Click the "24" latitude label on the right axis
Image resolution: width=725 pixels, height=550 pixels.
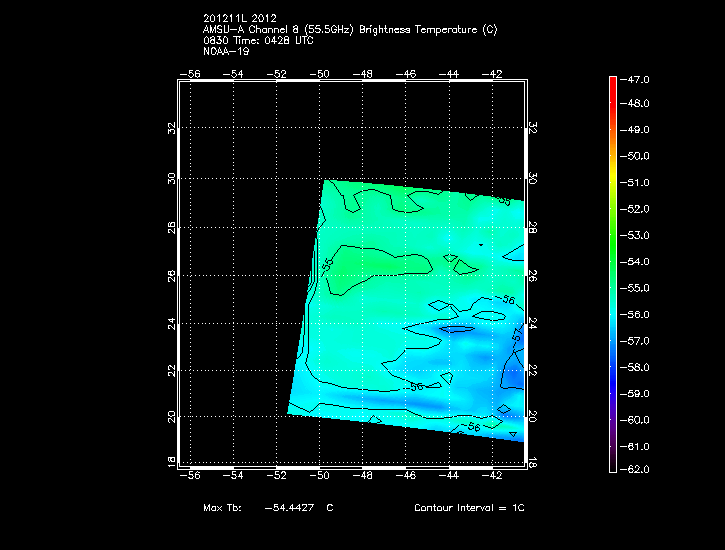tap(532, 324)
